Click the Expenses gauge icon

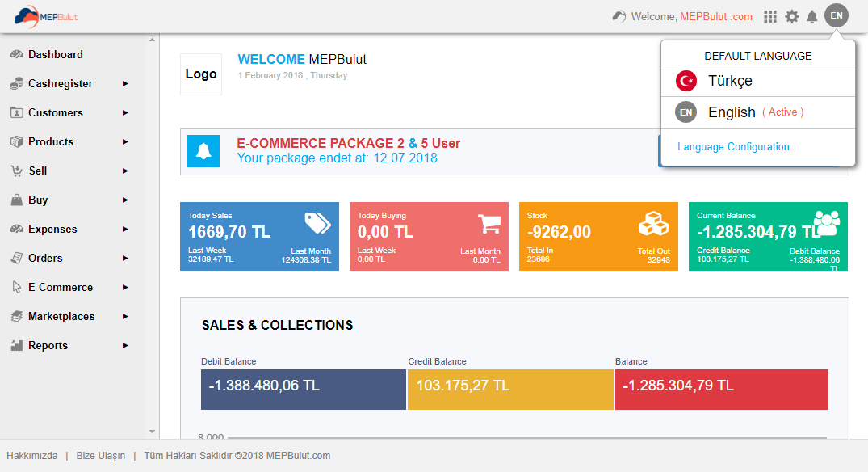pos(17,229)
